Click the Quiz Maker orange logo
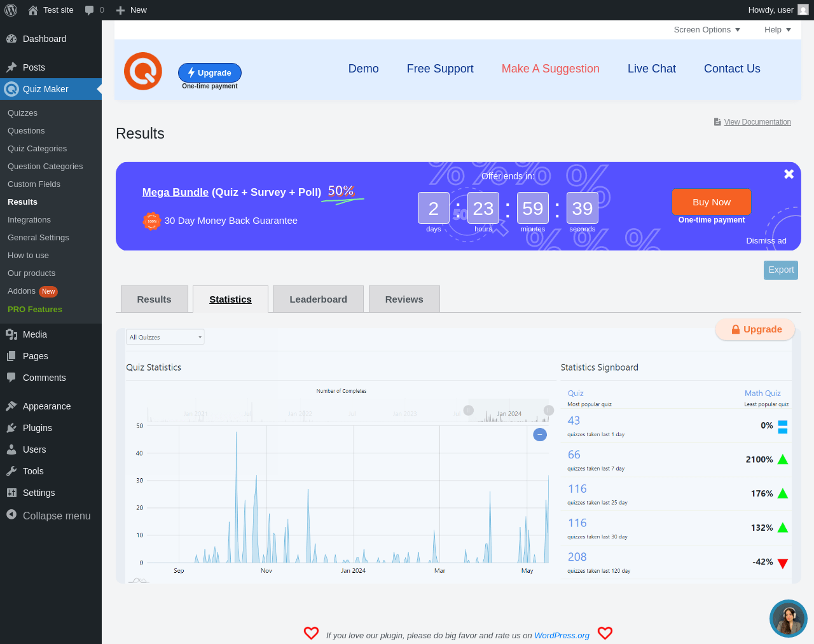The image size is (814, 644). point(143,71)
